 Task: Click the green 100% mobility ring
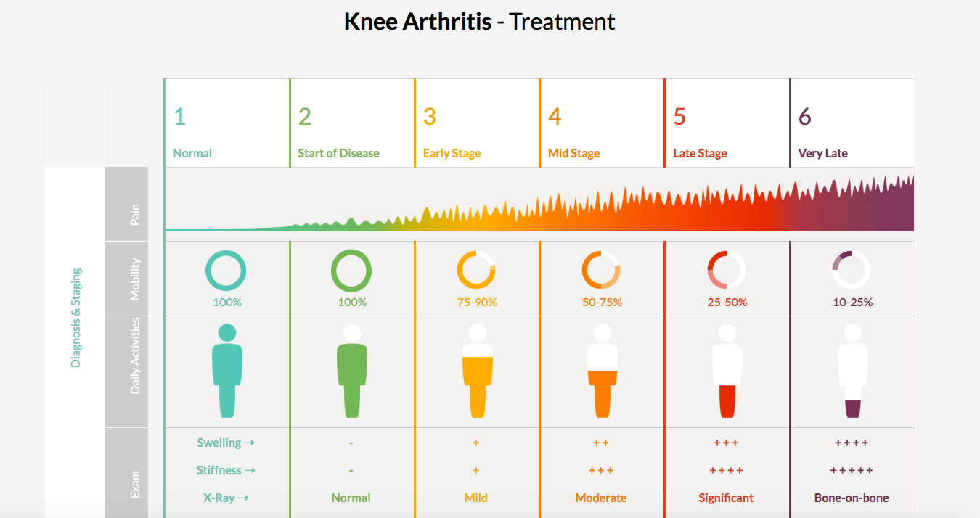pyautogui.click(x=351, y=271)
